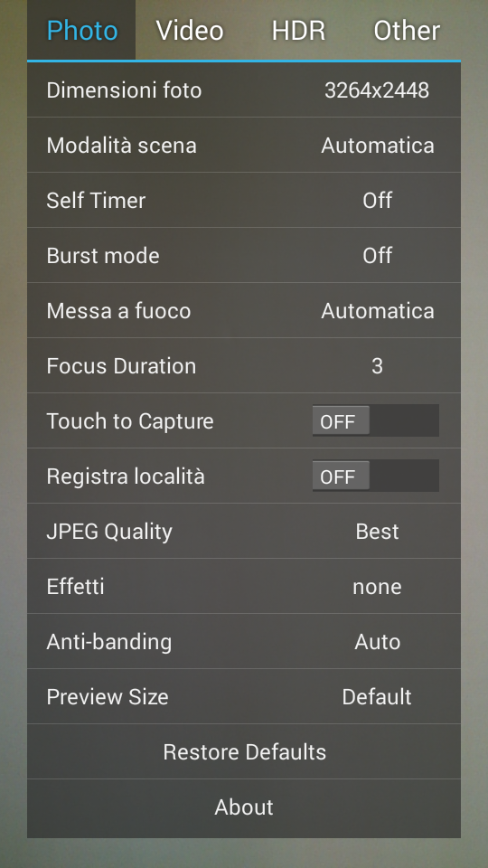488x868 pixels.
Task: Open Messa a fuoco options
Action: [x=244, y=310]
